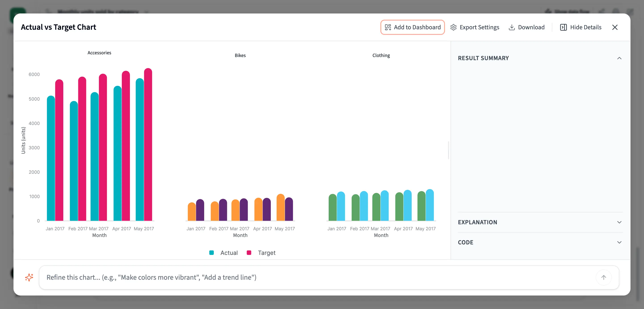This screenshot has width=644, height=309.
Task: Click Mar 2017 label under Accessories chart
Action: click(x=98, y=229)
